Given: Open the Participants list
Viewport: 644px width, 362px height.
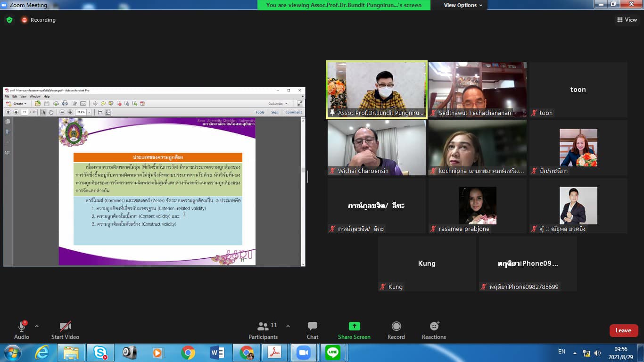Looking at the screenshot, I should (263, 330).
